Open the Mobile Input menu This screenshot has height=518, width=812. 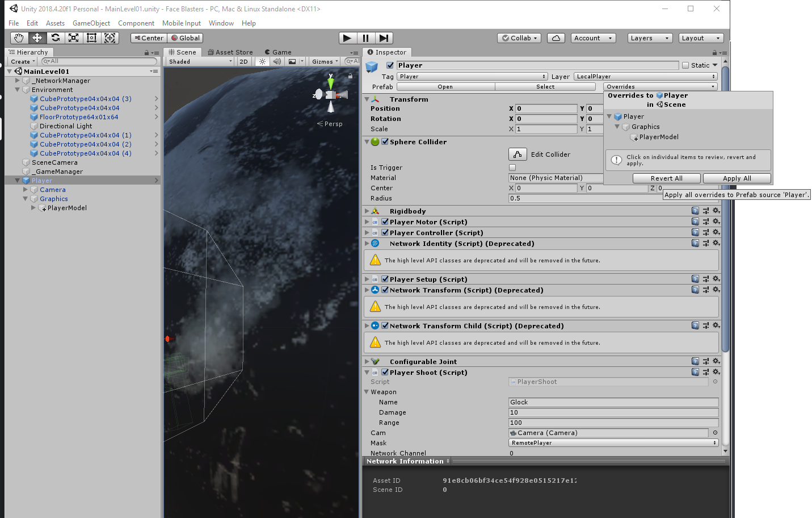(182, 23)
